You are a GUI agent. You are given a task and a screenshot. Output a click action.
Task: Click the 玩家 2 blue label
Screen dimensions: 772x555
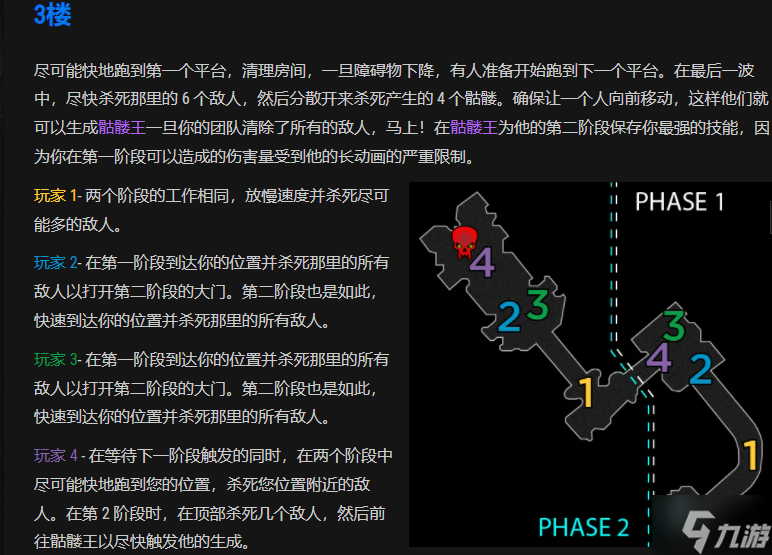coord(55,262)
